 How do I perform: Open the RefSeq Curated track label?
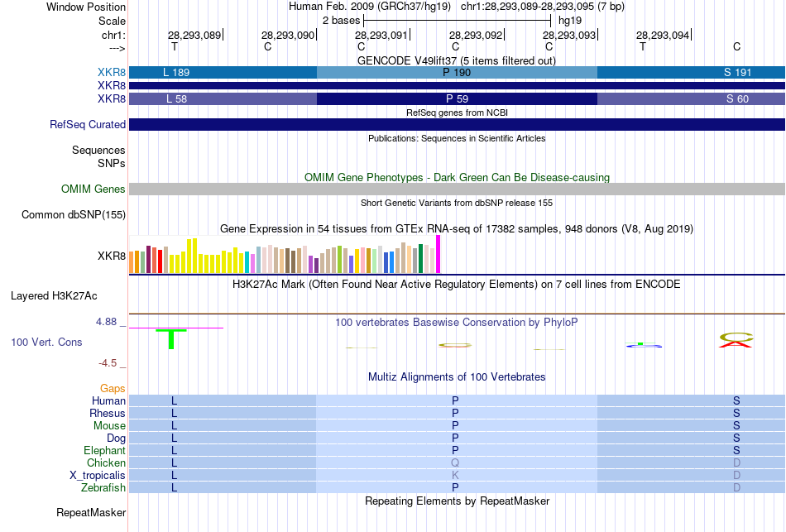click(x=88, y=124)
